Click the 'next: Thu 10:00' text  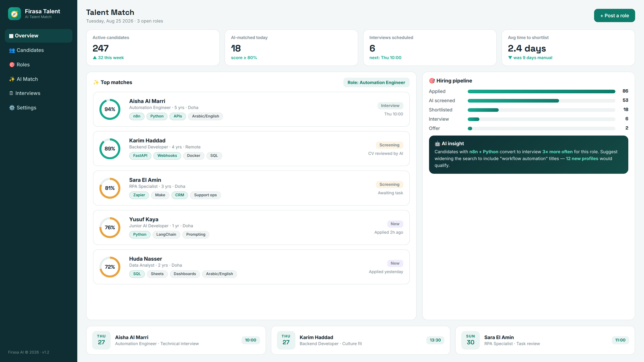(385, 58)
